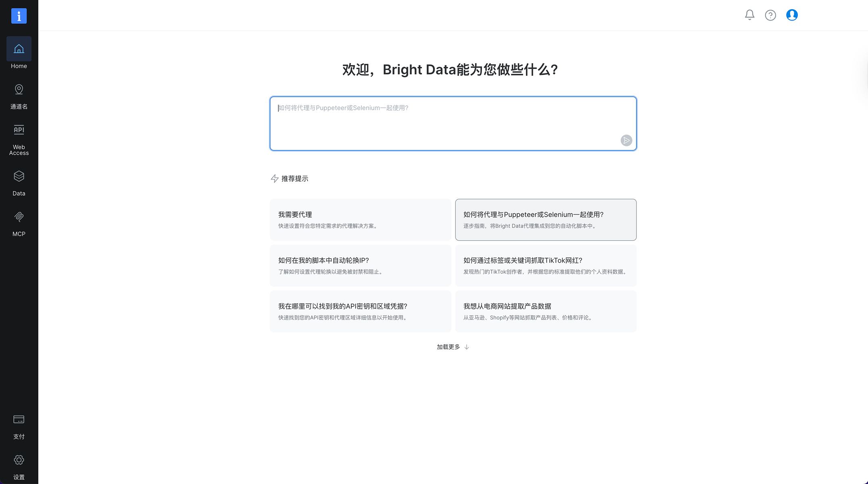Click the Bright Data logo icon
The image size is (868, 484).
point(19,16)
